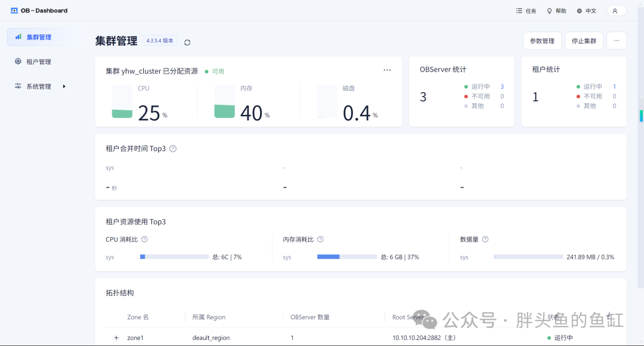Click the 中文 language text
Screen dimensions: 644x346
click(591, 11)
